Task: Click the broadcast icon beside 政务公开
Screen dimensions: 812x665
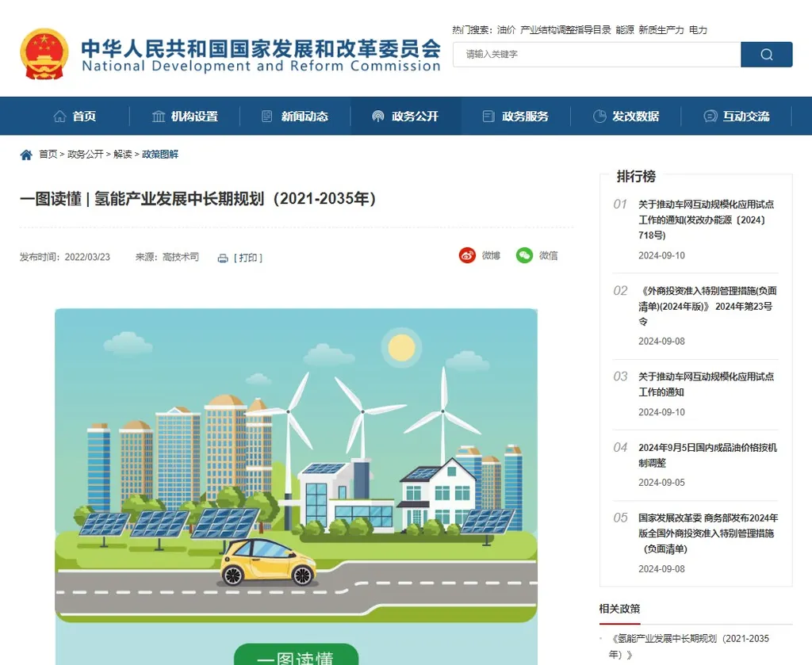Action: tap(378, 117)
